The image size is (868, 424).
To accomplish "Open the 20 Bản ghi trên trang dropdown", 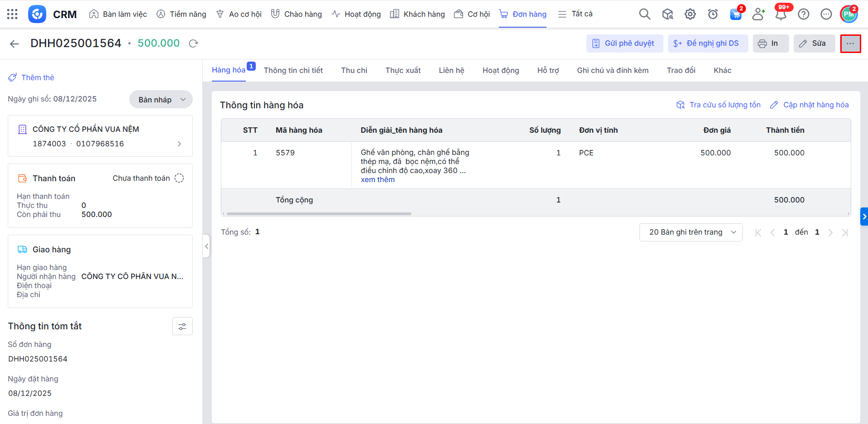I will pyautogui.click(x=691, y=232).
